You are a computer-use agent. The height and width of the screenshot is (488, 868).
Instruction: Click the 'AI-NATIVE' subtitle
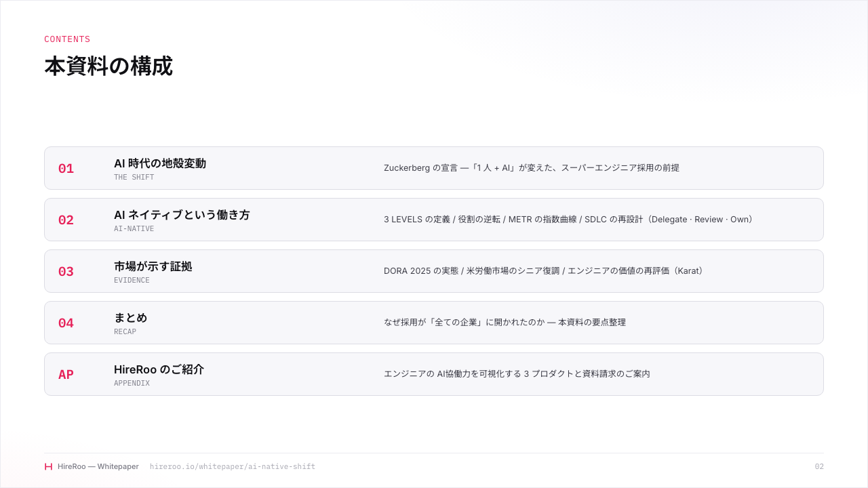click(x=134, y=229)
